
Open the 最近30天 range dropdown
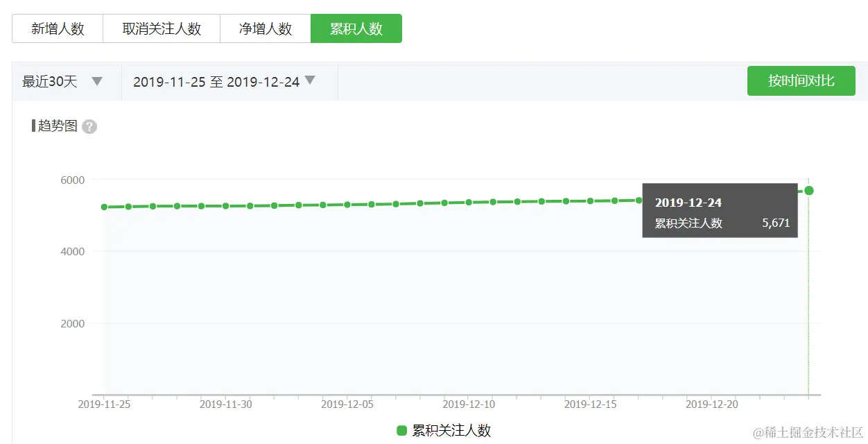click(67, 81)
